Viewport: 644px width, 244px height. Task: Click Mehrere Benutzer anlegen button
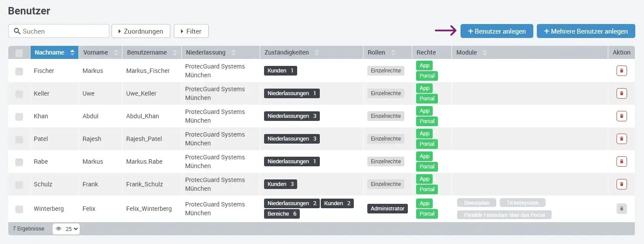(586, 31)
